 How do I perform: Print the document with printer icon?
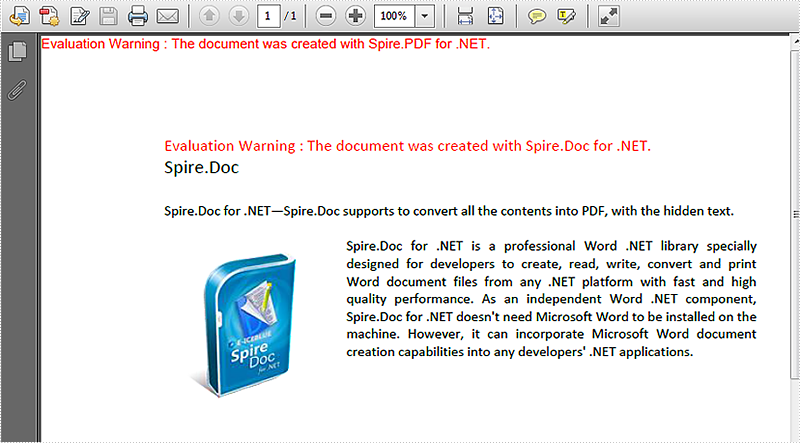click(x=138, y=16)
